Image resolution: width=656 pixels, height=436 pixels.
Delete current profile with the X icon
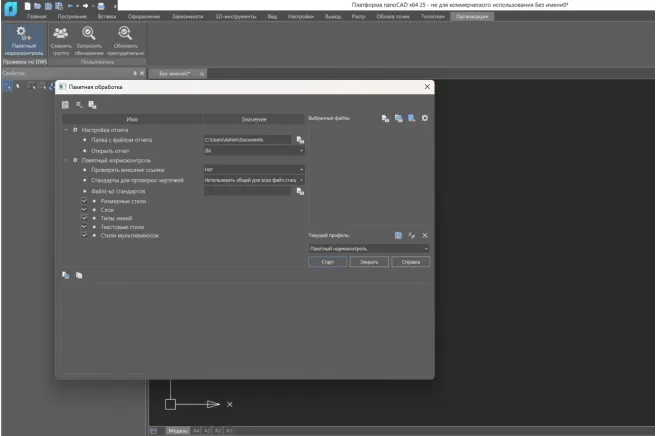[x=425, y=235]
